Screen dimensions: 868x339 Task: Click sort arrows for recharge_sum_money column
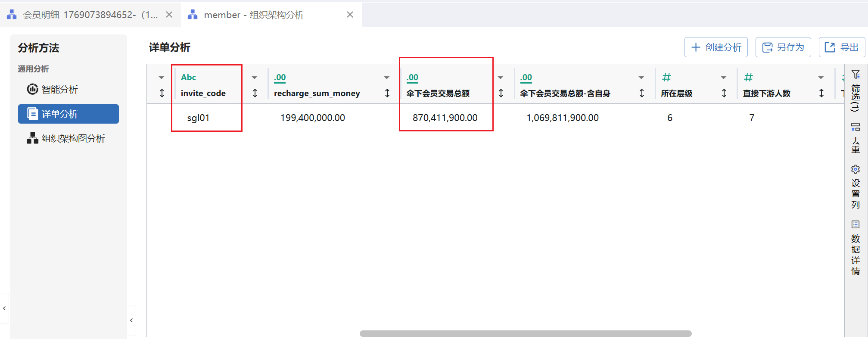tap(387, 93)
